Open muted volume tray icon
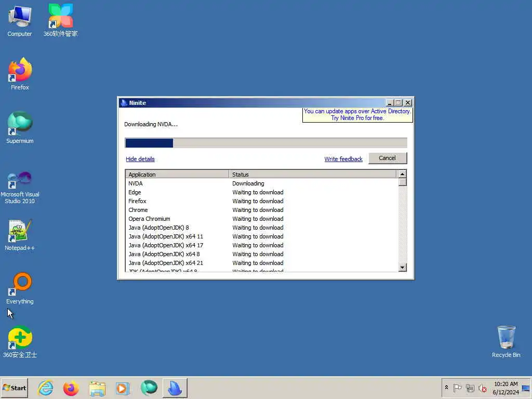The image size is (532, 399). tap(482, 388)
